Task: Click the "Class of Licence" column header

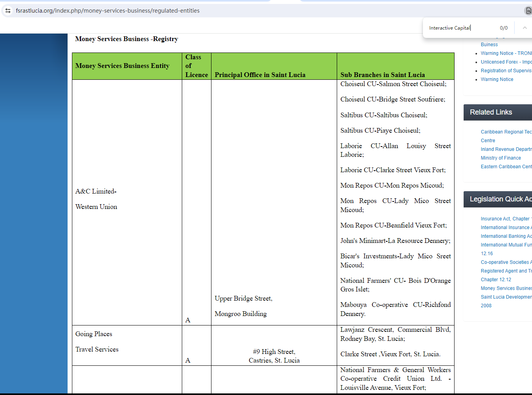Action: [196, 66]
